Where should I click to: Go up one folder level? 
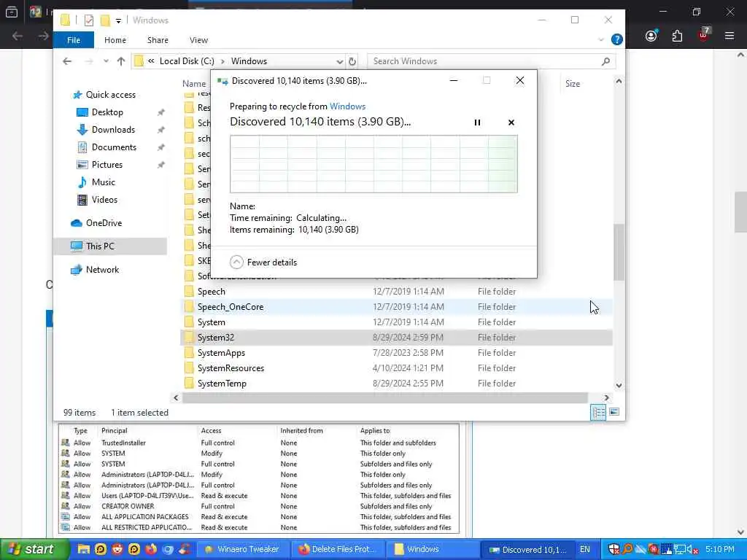pos(121,61)
